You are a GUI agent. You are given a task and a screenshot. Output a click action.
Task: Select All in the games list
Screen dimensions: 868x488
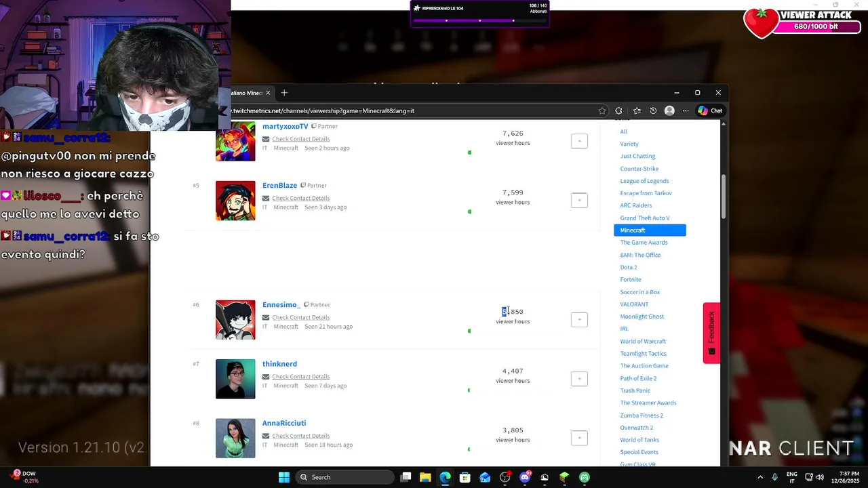click(623, 131)
